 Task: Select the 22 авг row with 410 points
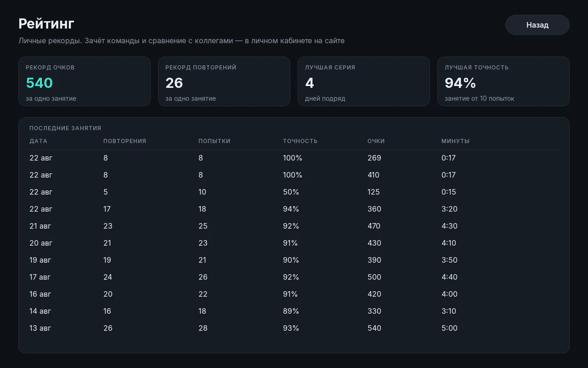[294, 175]
